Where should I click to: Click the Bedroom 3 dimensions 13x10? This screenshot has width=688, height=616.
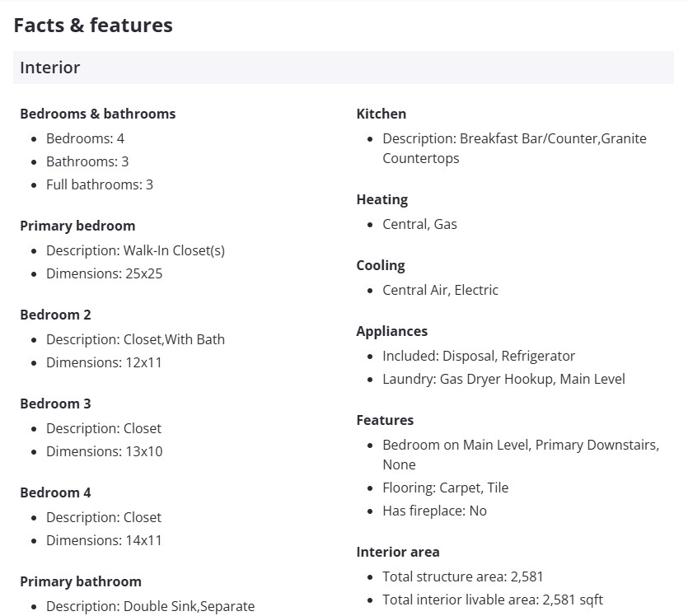tap(104, 451)
